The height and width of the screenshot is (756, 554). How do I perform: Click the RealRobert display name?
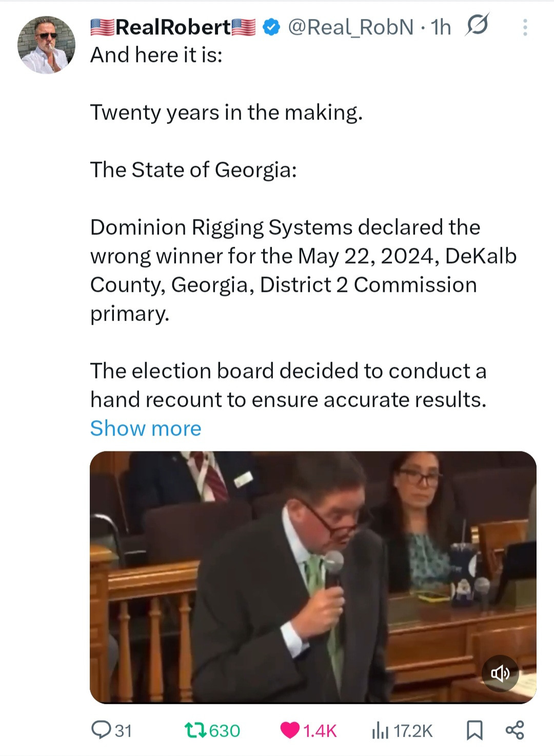[173, 27]
